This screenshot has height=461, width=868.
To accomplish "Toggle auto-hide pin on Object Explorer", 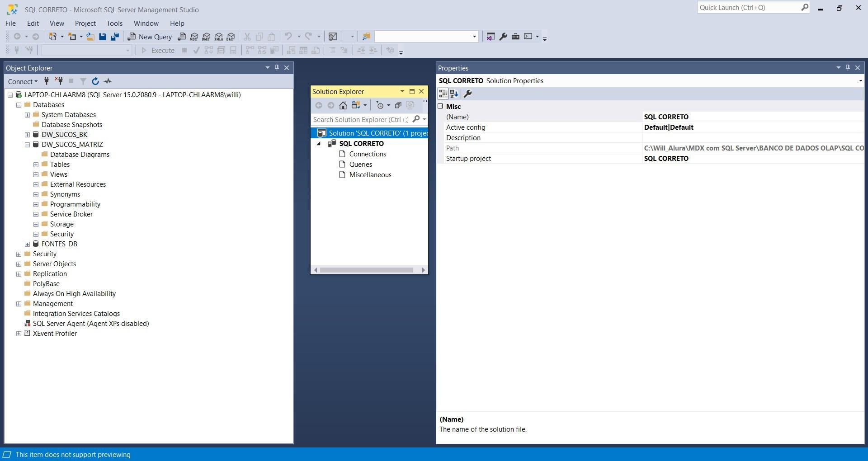I will [x=277, y=68].
